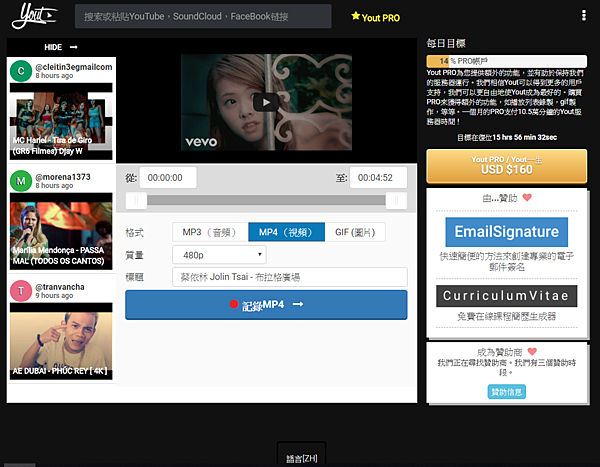Click the @cleitin3egmailcom username
Viewport: 600px width, 467px height.
[x=74, y=67]
